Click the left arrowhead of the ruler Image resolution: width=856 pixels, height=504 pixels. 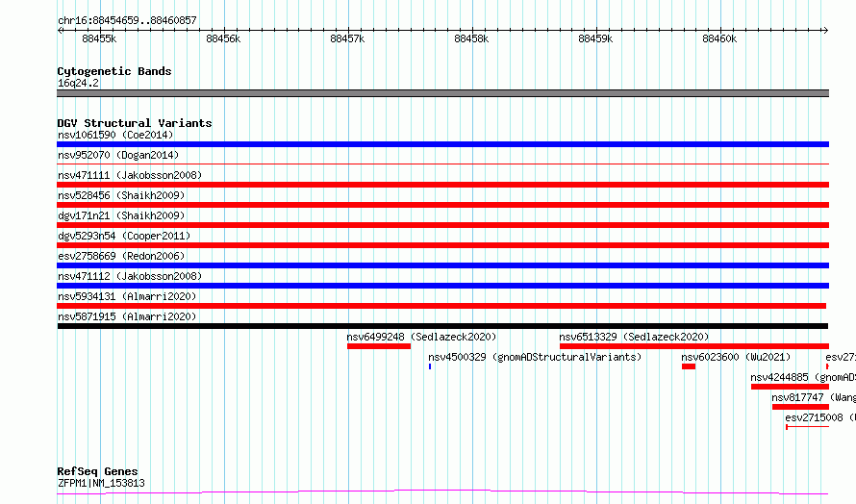(x=60, y=30)
